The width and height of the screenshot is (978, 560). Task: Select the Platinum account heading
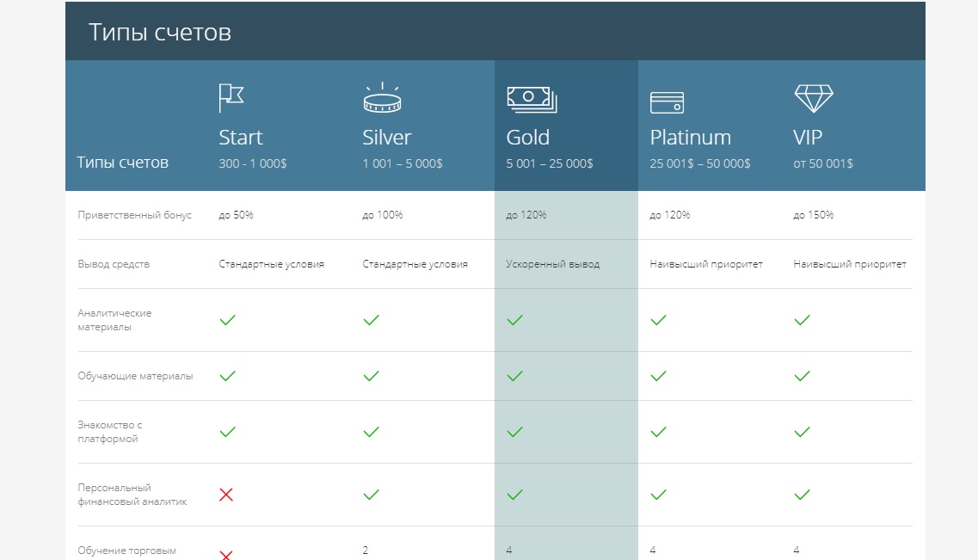click(x=691, y=137)
